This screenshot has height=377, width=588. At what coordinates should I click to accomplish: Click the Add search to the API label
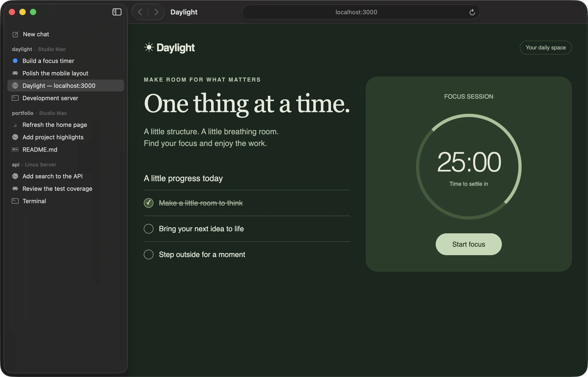click(x=52, y=176)
